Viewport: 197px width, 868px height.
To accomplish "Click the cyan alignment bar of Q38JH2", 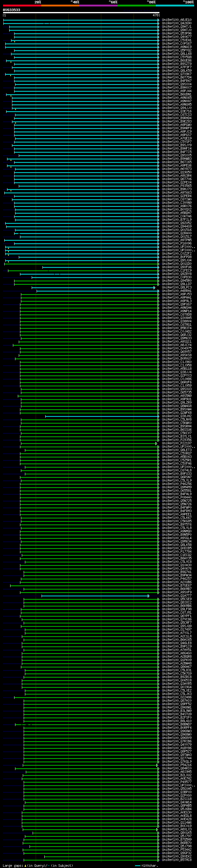I will click(x=102, y=417).
